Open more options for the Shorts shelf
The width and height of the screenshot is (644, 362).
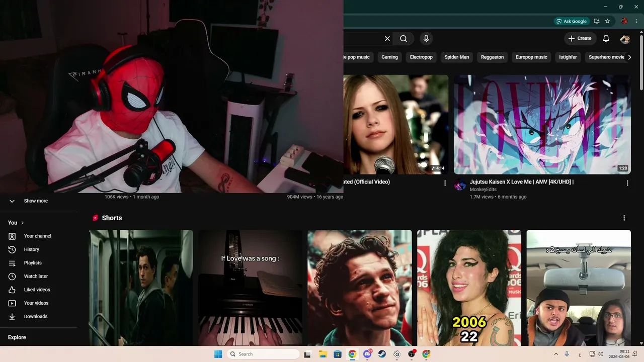click(x=624, y=218)
